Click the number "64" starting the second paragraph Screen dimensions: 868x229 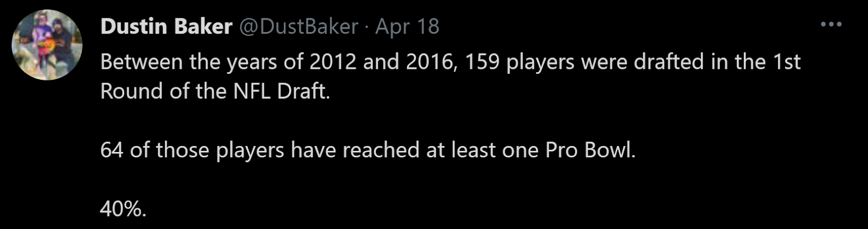pos(112,150)
